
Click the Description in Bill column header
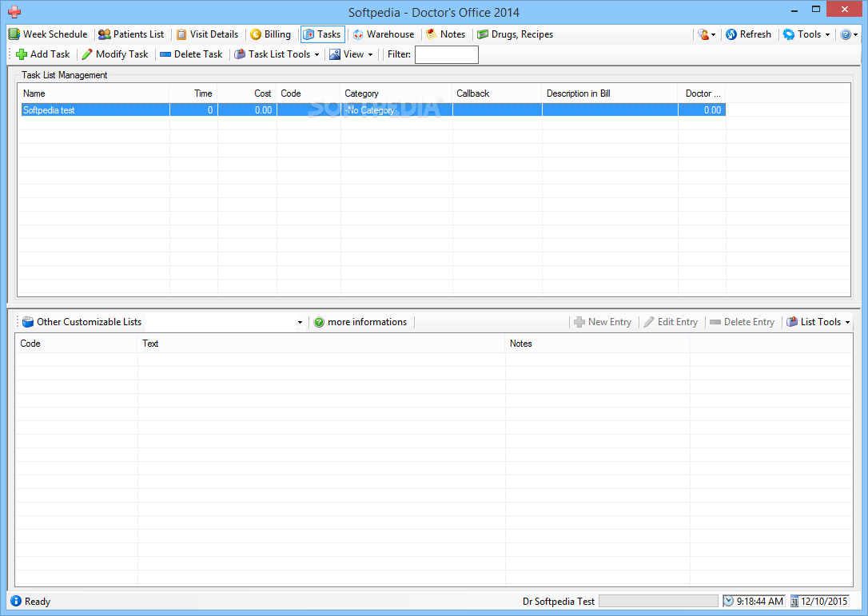click(610, 93)
